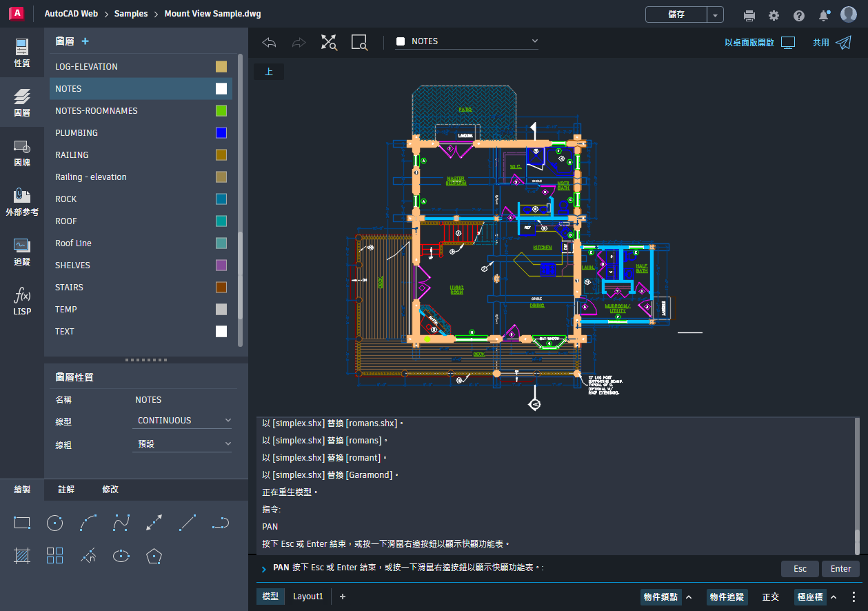Add a new layer with plus icon
Image resolution: width=868 pixels, height=611 pixels.
pos(85,41)
